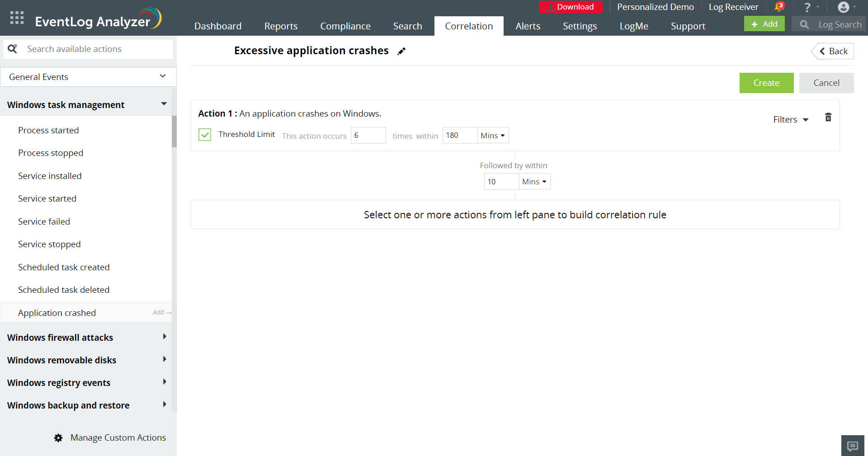This screenshot has width=868, height=456.
Task: Click the search actions magnifier icon
Action: [13, 49]
